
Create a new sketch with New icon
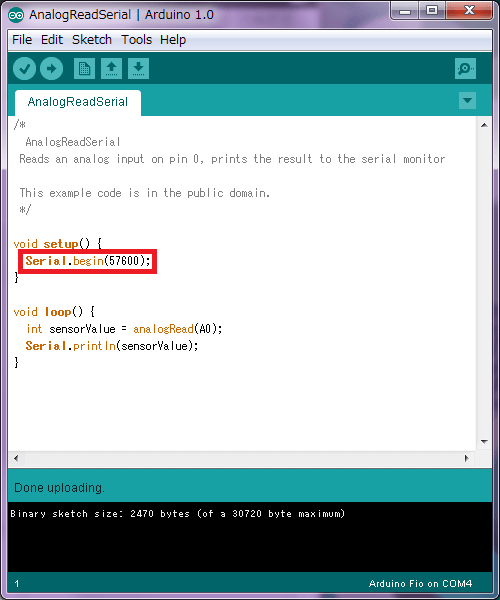click(84, 69)
